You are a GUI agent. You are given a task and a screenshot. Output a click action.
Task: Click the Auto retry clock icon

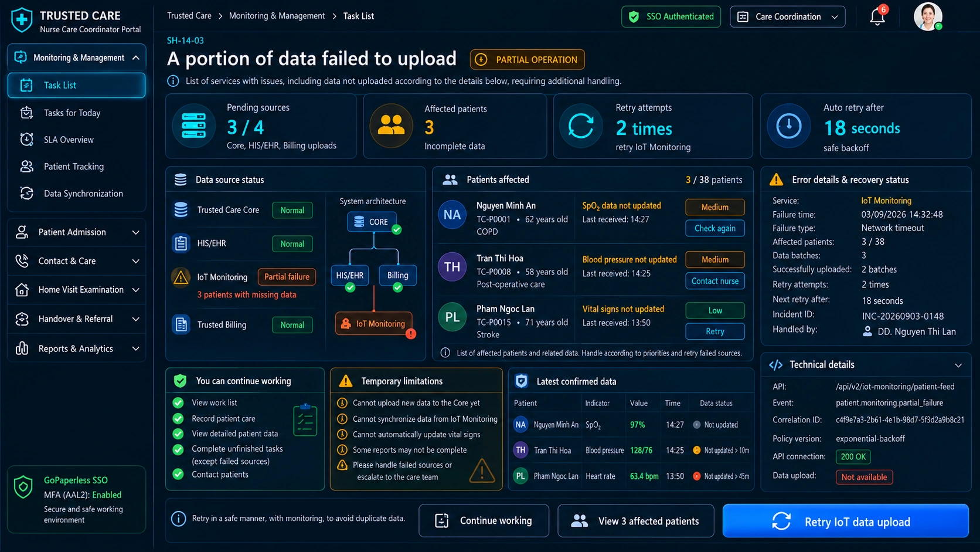tap(789, 126)
